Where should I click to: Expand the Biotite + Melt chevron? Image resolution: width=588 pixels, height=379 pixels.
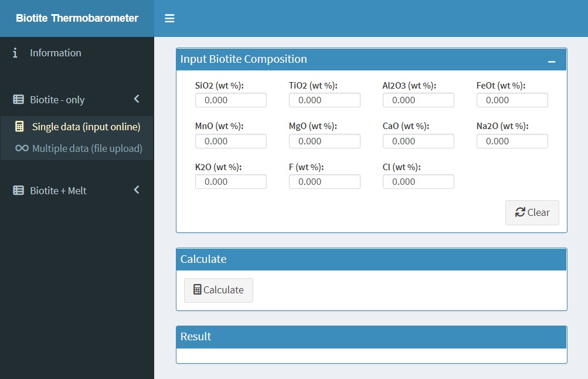click(x=137, y=190)
